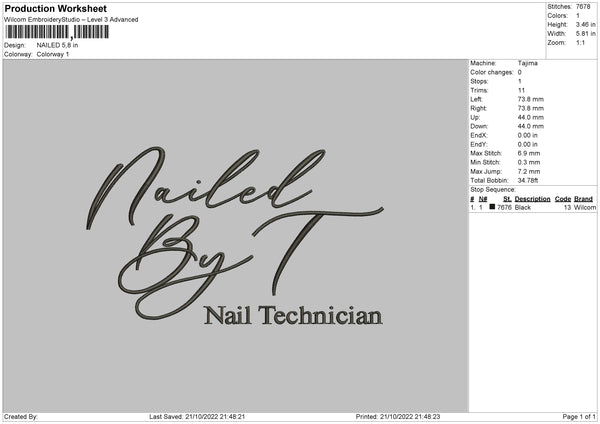Image resolution: width=600 pixels, height=424 pixels.
Task: Click the Min Stitch 0.3 mm value
Action: [529, 163]
